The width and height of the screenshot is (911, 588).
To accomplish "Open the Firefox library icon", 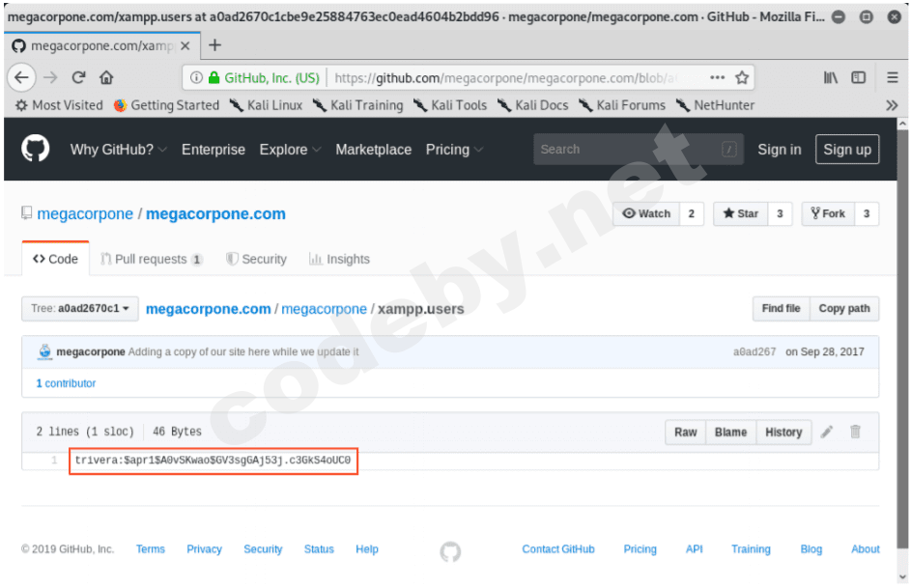I will (x=831, y=77).
